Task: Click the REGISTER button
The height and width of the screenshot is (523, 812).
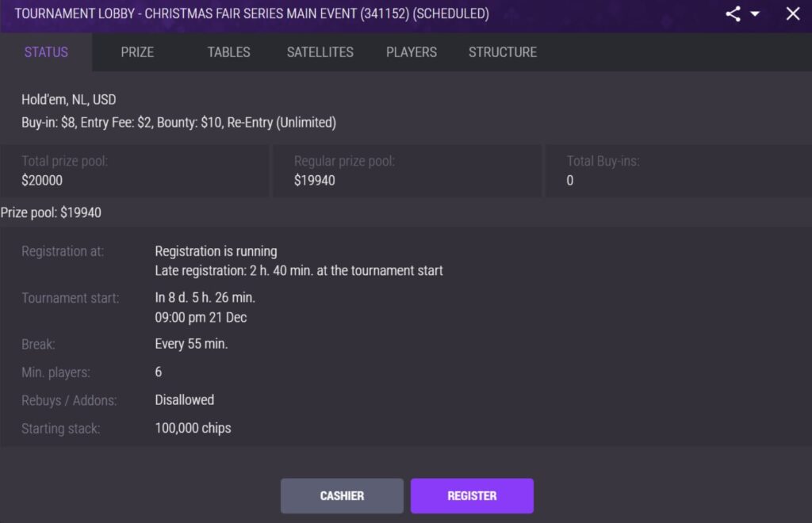Action: coord(472,495)
